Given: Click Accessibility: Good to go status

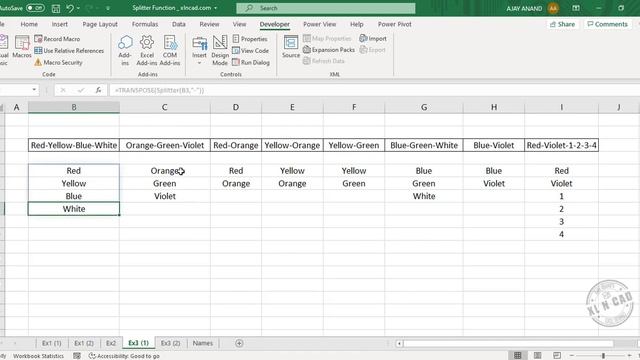Looking at the screenshot, I should click(124, 356).
